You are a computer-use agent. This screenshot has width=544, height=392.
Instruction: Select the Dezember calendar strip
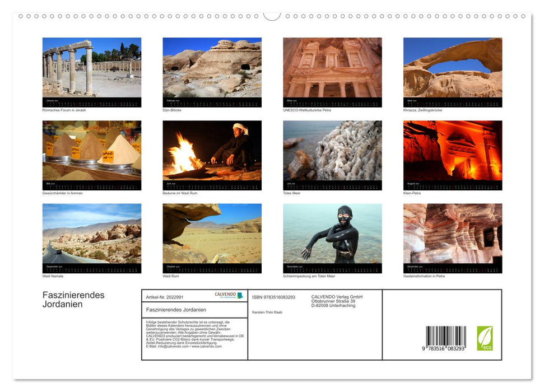click(452, 268)
